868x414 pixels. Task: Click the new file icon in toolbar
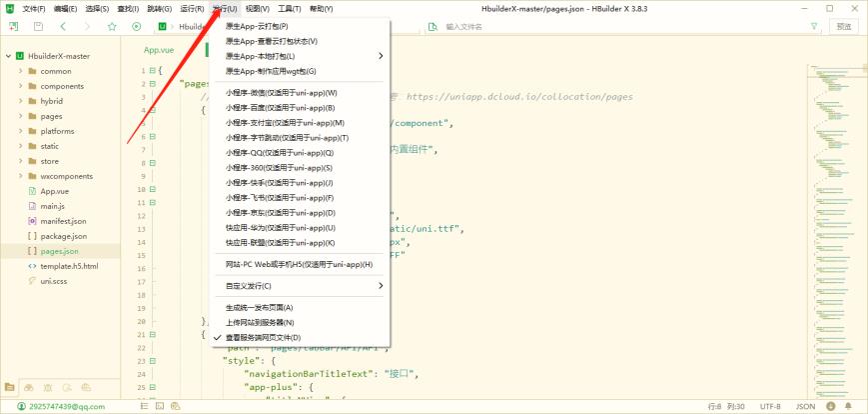[x=13, y=26]
